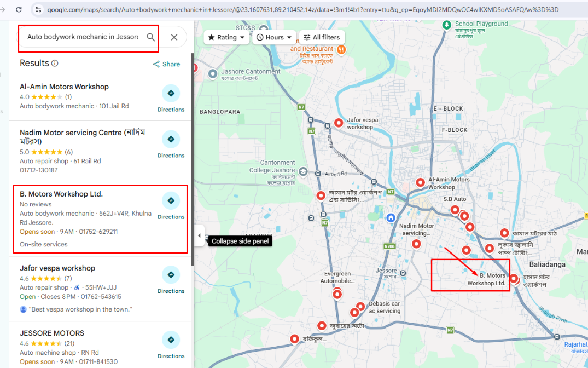The height and width of the screenshot is (368, 588).
Task: Open All filters panel
Action: point(322,37)
